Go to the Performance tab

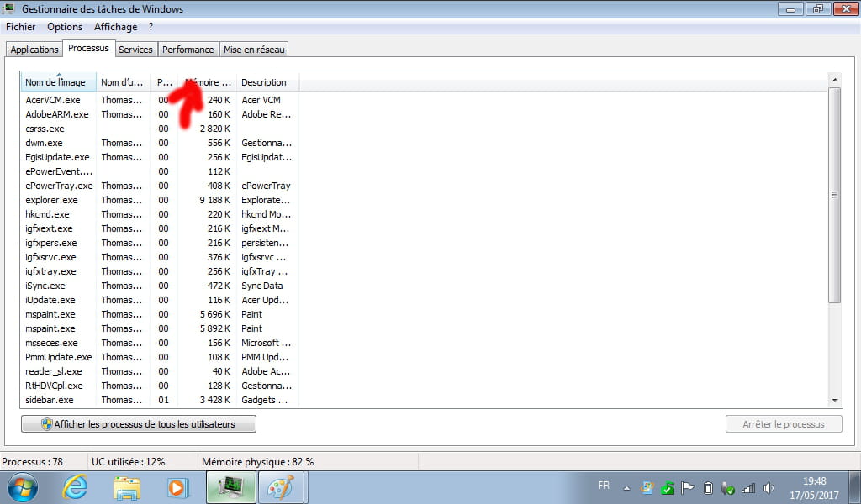click(x=188, y=50)
